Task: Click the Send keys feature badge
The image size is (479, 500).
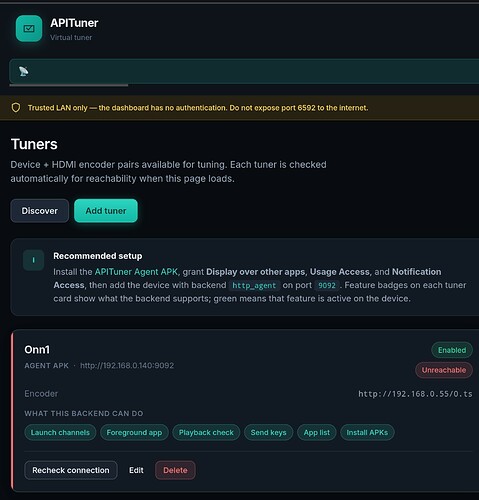Action: click(268, 432)
